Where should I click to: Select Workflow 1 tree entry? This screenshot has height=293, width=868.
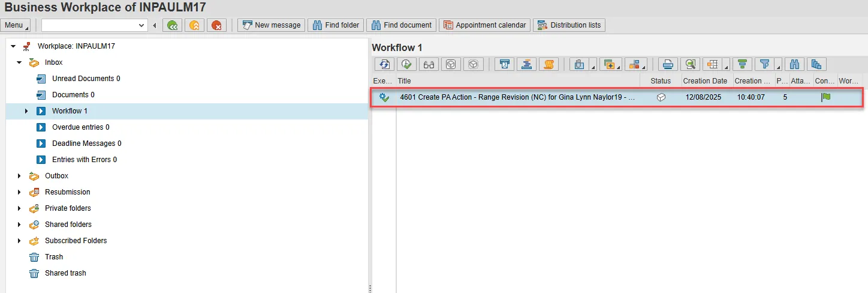tap(70, 111)
